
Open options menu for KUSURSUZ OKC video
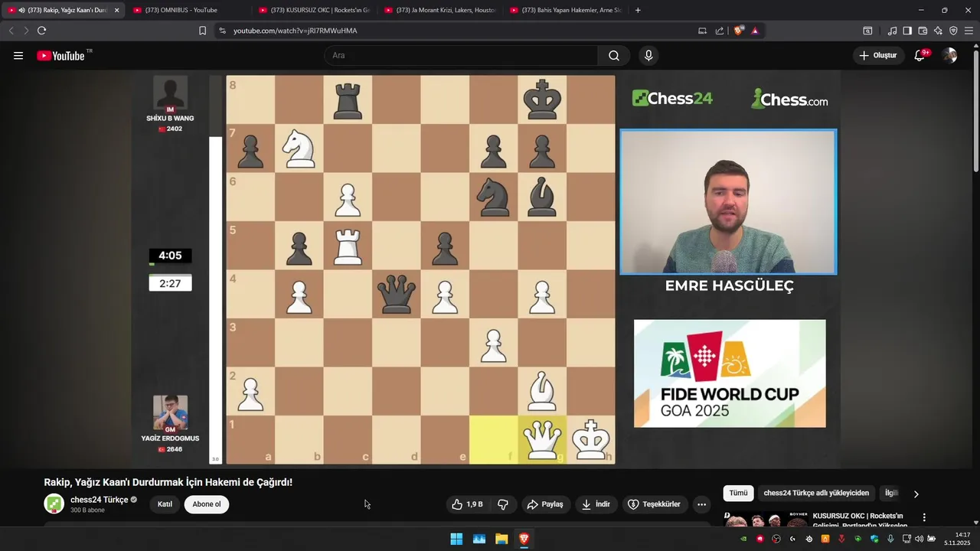click(924, 518)
